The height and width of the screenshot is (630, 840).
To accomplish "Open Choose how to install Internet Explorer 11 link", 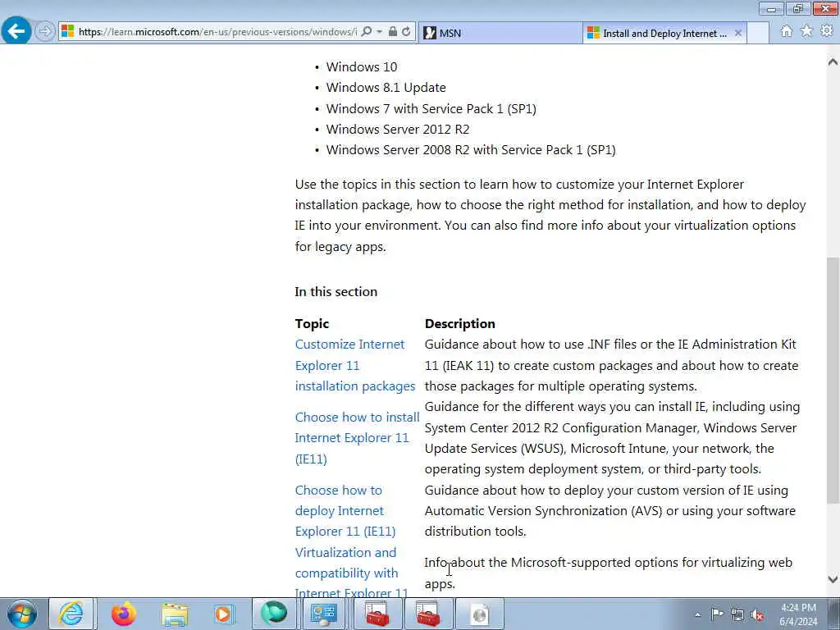I will [358, 438].
